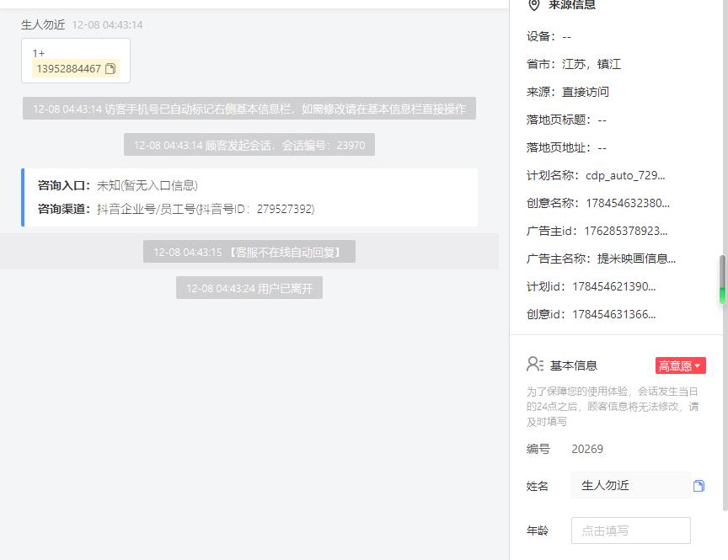Image resolution: width=728 pixels, height=560 pixels.
Task: Click the 姓名 input containing 生人勿近
Action: pos(631,485)
